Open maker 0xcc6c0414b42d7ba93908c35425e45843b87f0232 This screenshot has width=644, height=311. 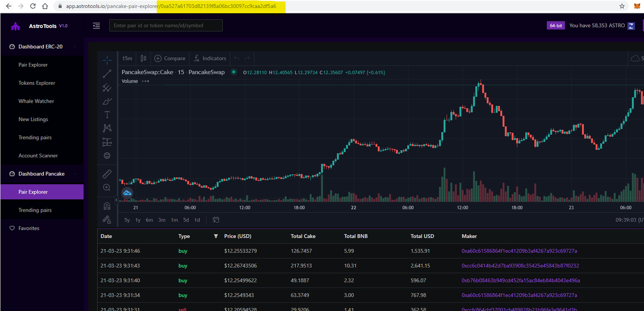coord(520,265)
